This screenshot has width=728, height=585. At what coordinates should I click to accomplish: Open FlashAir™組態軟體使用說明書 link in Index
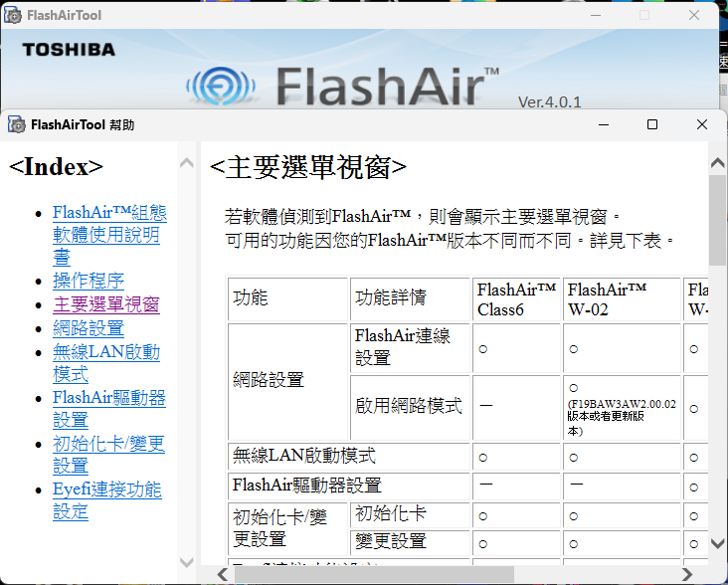pos(109,235)
